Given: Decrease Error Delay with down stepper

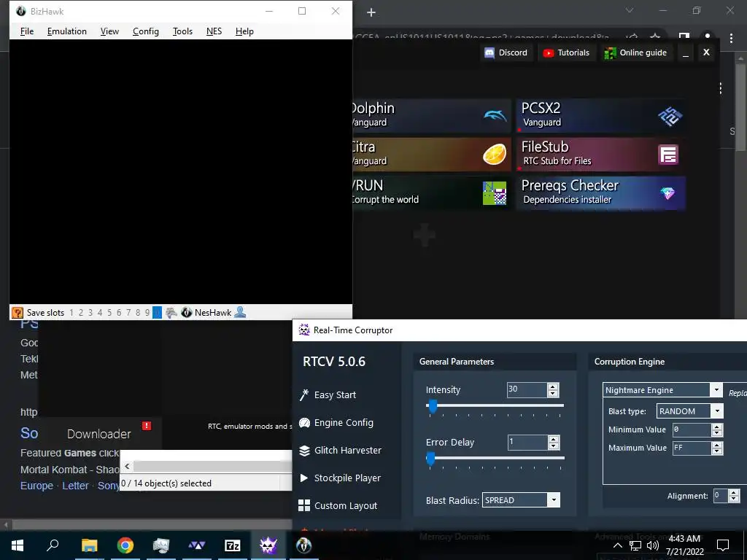Looking at the screenshot, I should tap(553, 446).
